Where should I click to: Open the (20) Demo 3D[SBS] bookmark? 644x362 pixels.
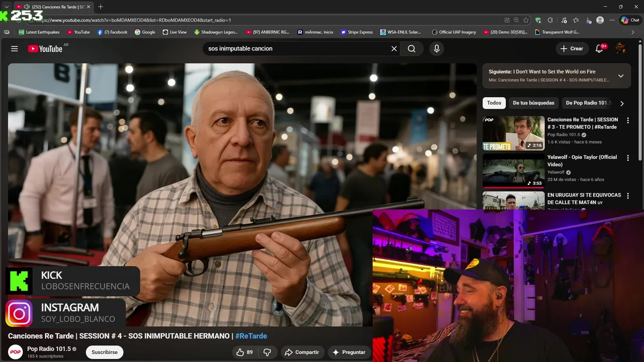coord(505,32)
